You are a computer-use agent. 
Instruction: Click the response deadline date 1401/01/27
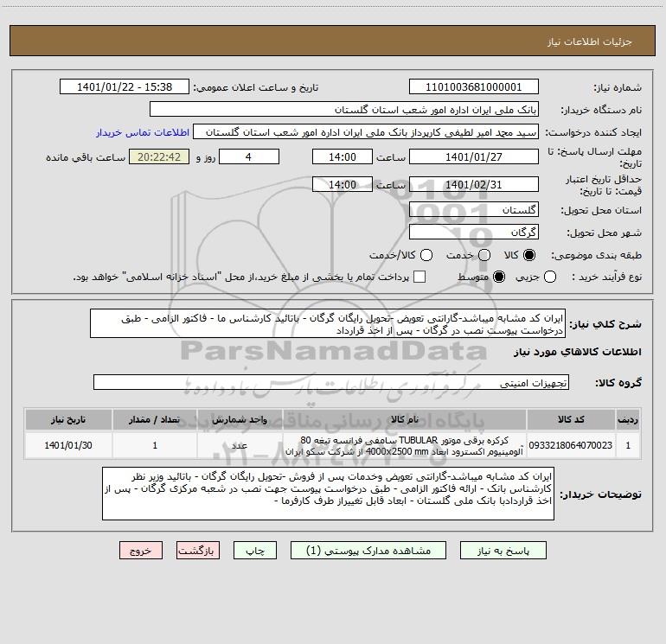point(474,156)
